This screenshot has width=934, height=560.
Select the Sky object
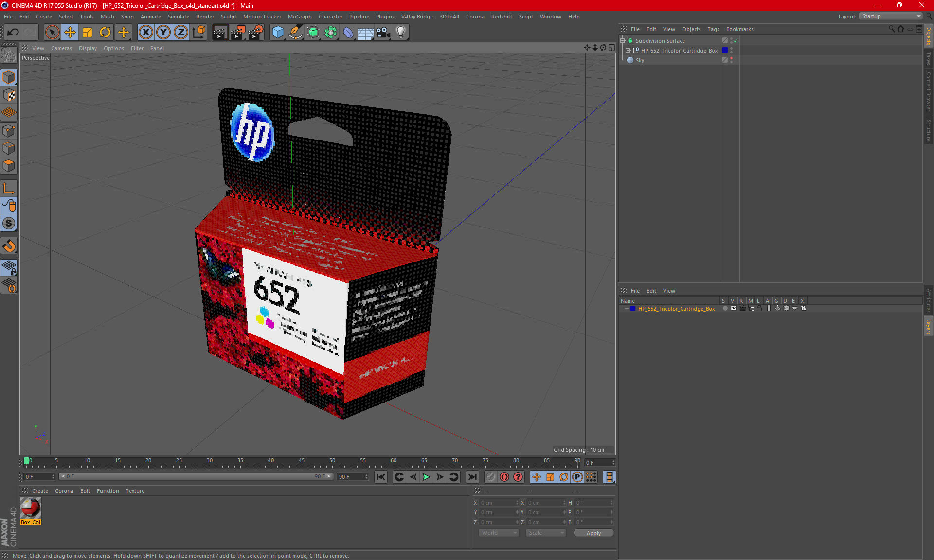coord(639,60)
